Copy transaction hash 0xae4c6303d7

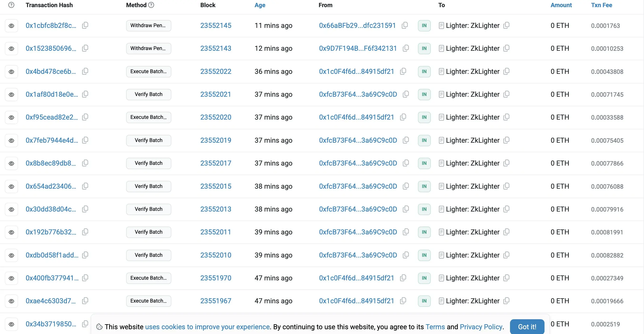85,301
